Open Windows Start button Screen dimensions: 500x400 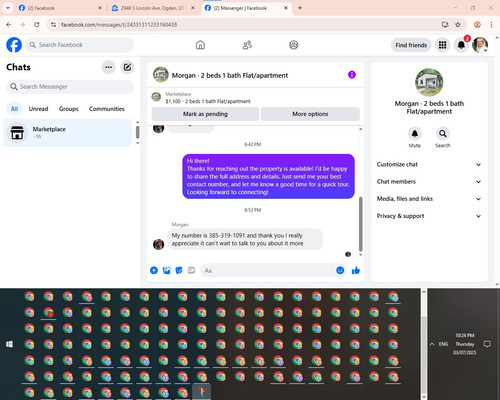coord(9,344)
